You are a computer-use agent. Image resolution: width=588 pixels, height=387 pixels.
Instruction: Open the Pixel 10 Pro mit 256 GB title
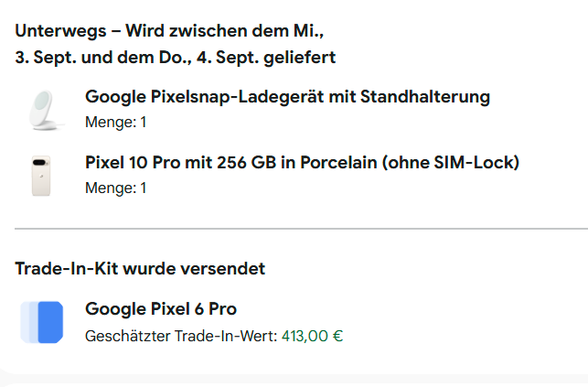click(302, 164)
